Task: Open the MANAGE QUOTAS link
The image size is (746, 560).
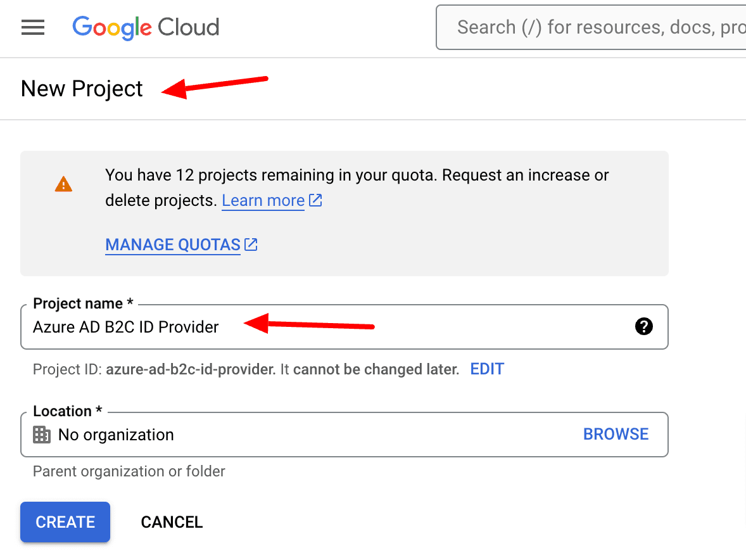Action: point(173,245)
